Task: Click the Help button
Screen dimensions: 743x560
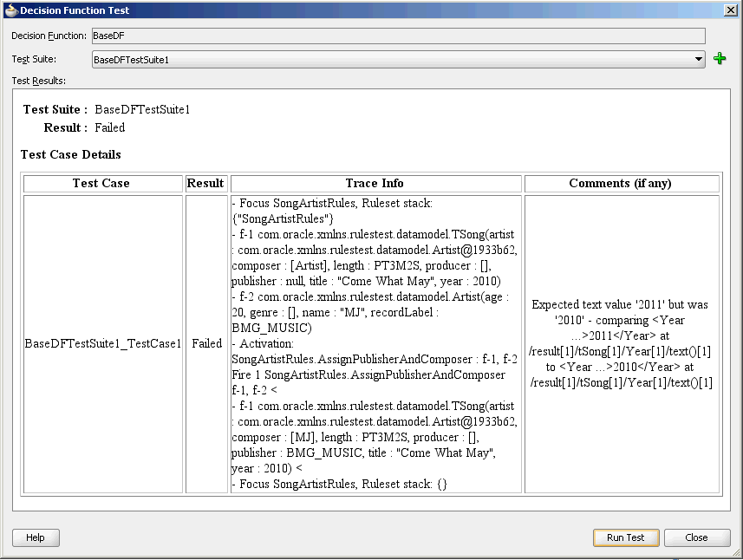Action: tap(36, 537)
